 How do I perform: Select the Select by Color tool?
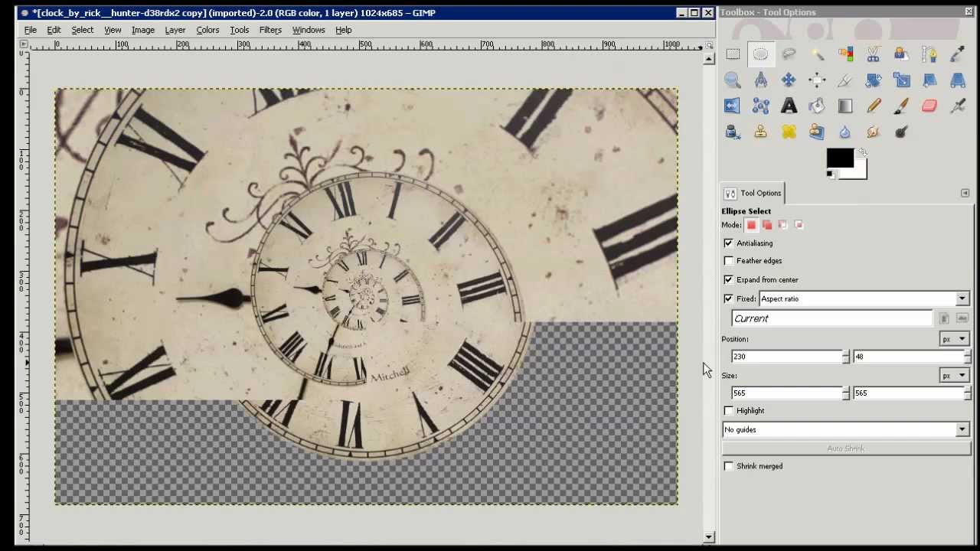(845, 54)
